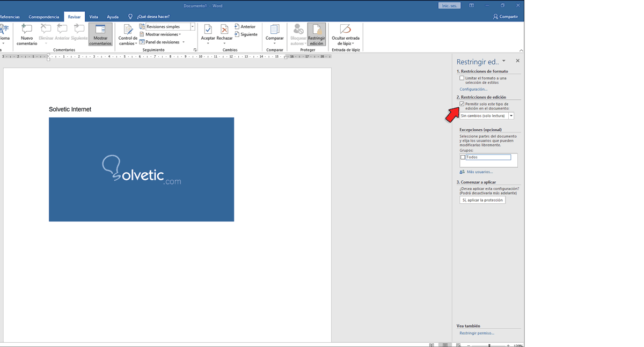This screenshot has height=347, width=644.
Task: Open the Vista tab
Action: (x=93, y=17)
